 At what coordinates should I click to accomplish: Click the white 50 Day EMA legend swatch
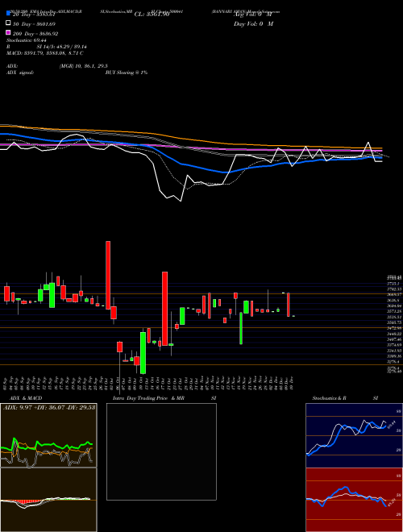8,23
